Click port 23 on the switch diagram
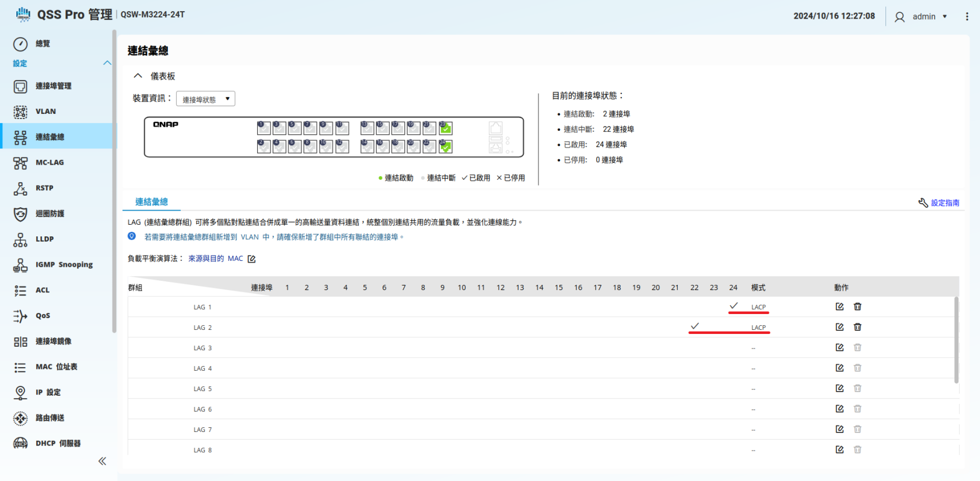 (446, 128)
